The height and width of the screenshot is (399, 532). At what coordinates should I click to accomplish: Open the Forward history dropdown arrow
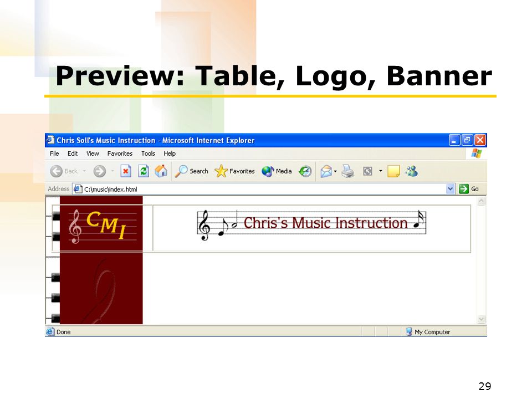[x=112, y=171]
